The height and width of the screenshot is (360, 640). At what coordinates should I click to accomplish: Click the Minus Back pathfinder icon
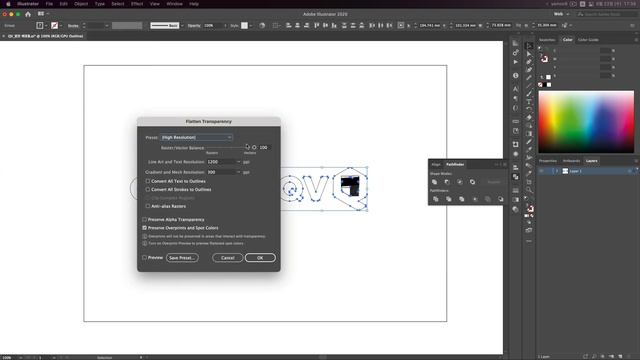click(x=500, y=199)
